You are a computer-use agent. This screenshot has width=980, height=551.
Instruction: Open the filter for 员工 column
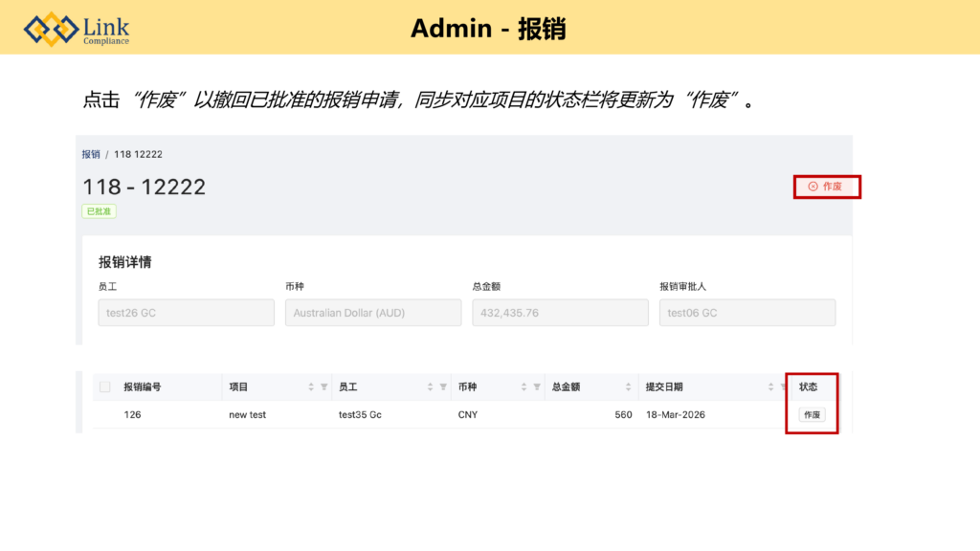click(443, 387)
